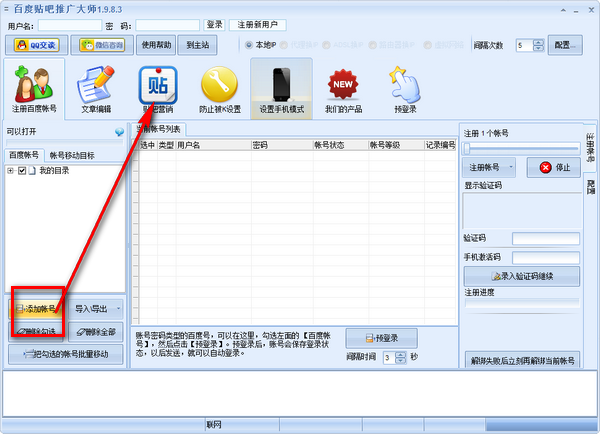Click the QQ交谈 penguin button
The height and width of the screenshot is (434, 600).
pyautogui.click(x=37, y=45)
